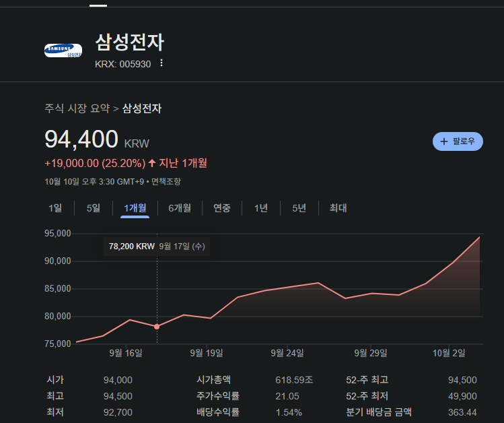The image size is (504, 423).
Task: Click the KRX: 005930 ticker text
Action: (122, 64)
